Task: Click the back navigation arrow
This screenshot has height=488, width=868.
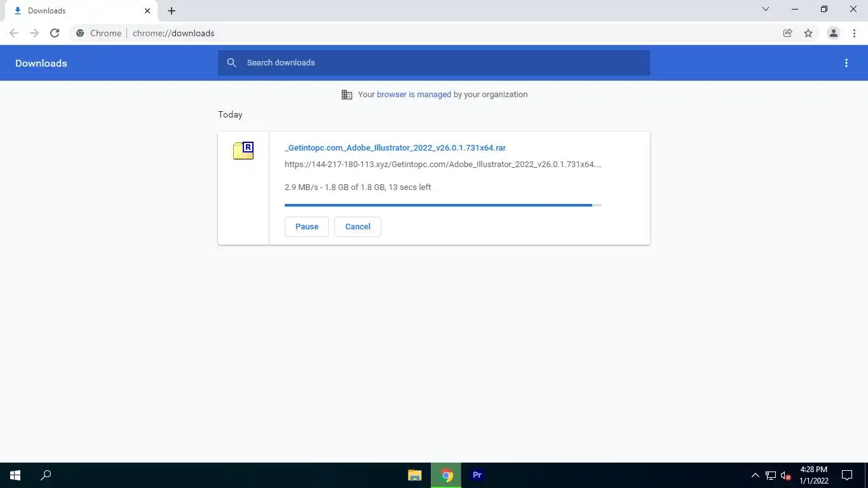Action: click(14, 33)
